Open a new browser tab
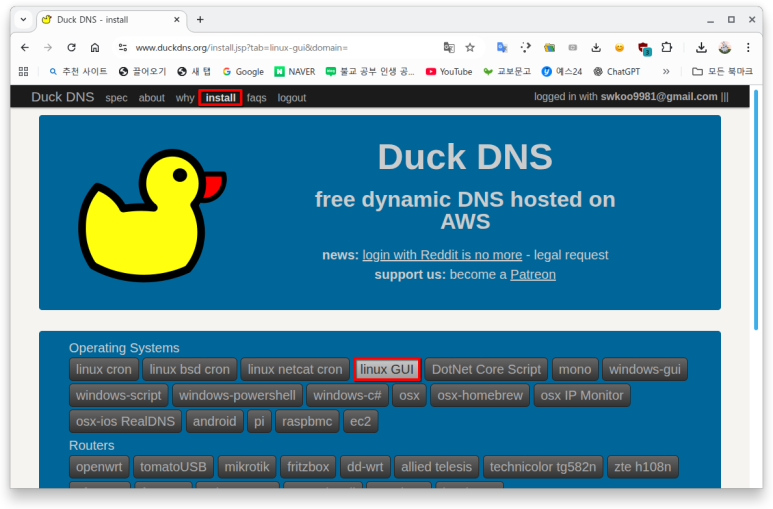 200,20
